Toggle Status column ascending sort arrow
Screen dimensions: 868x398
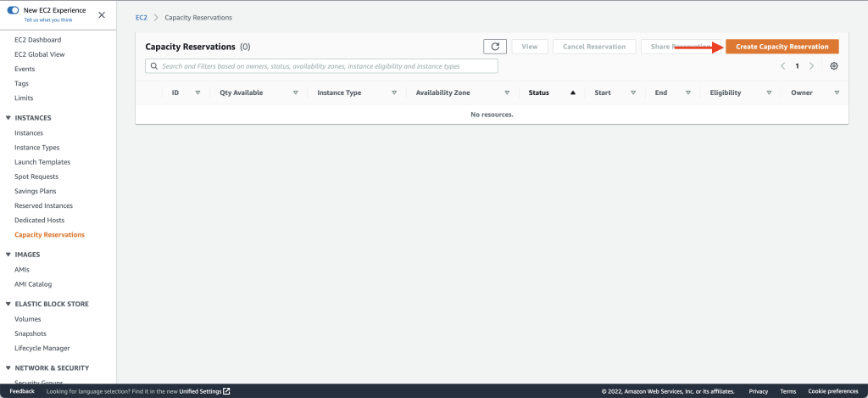pos(573,93)
